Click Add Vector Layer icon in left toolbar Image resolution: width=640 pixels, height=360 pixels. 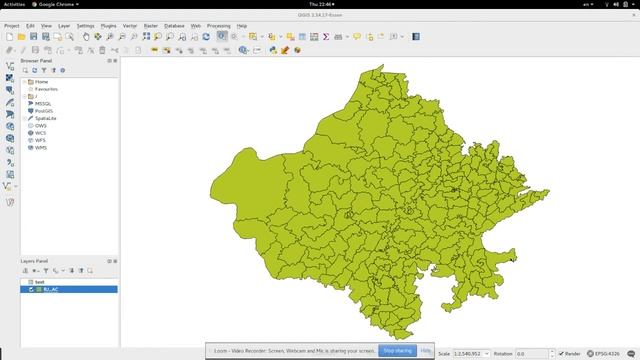tap(10, 66)
